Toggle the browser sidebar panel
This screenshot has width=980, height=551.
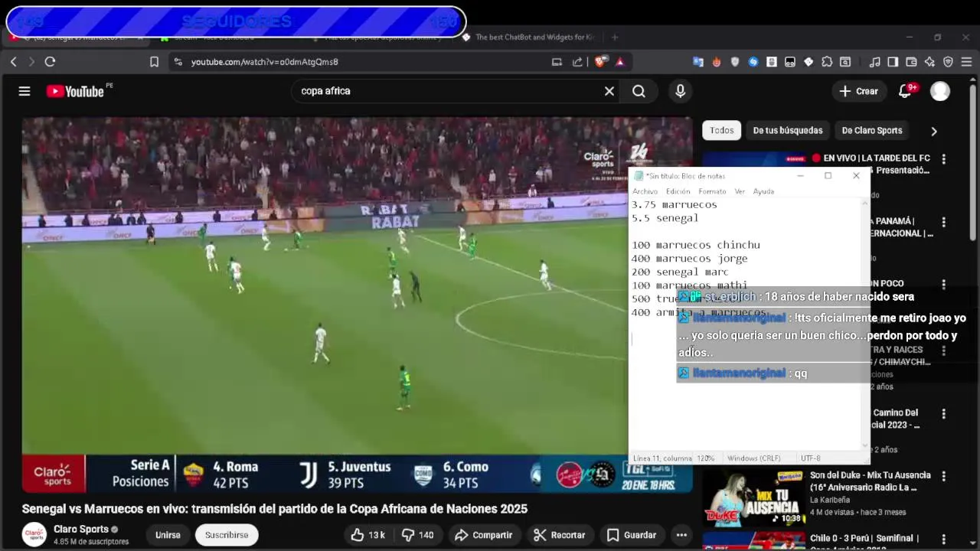(893, 62)
